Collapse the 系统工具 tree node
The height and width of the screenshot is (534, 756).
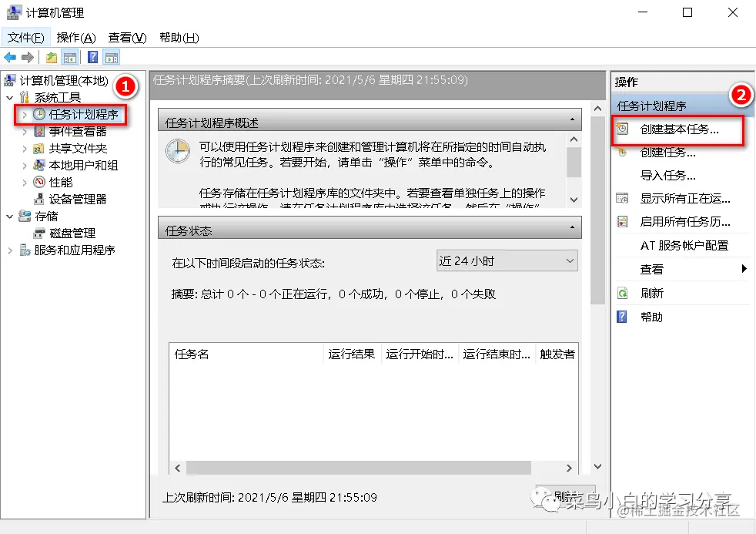point(10,97)
